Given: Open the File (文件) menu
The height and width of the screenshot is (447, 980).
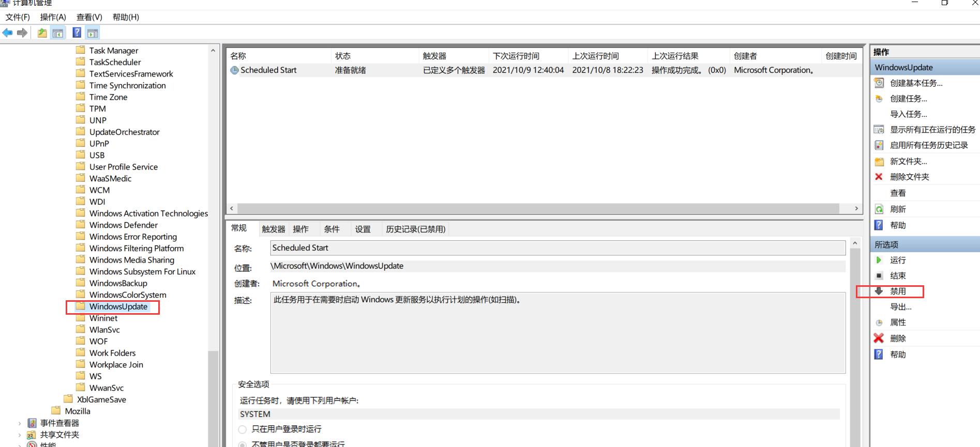Looking at the screenshot, I should pos(18,17).
